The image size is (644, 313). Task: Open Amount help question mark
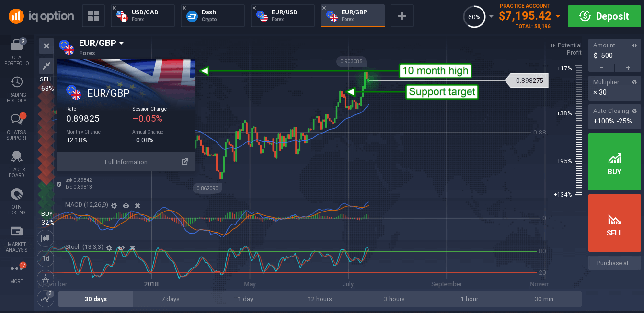[x=635, y=45]
